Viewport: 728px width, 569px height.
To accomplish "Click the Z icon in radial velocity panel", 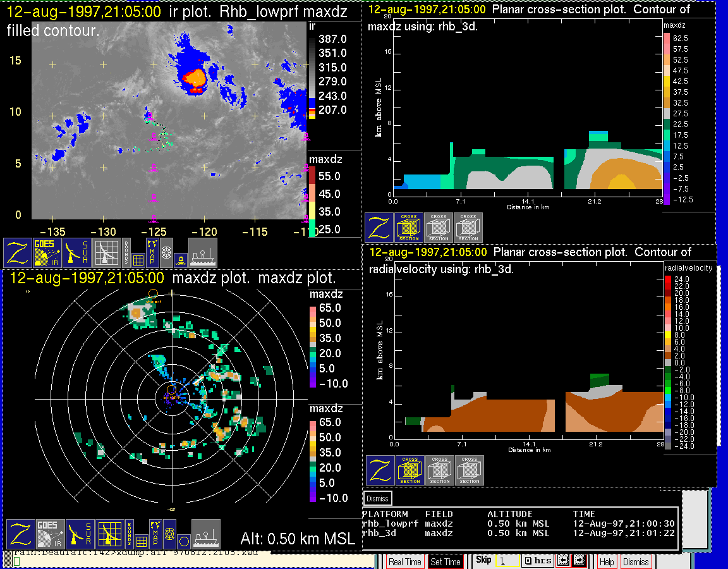I will tap(380, 471).
